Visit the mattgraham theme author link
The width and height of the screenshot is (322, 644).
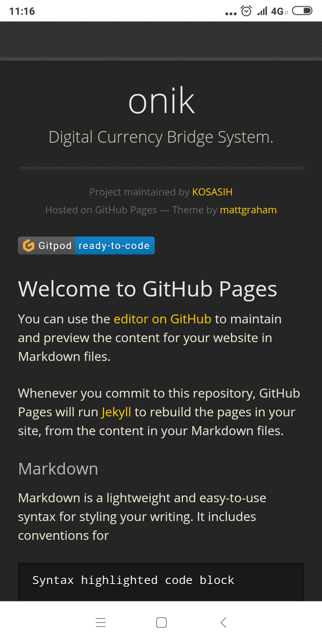click(x=248, y=210)
